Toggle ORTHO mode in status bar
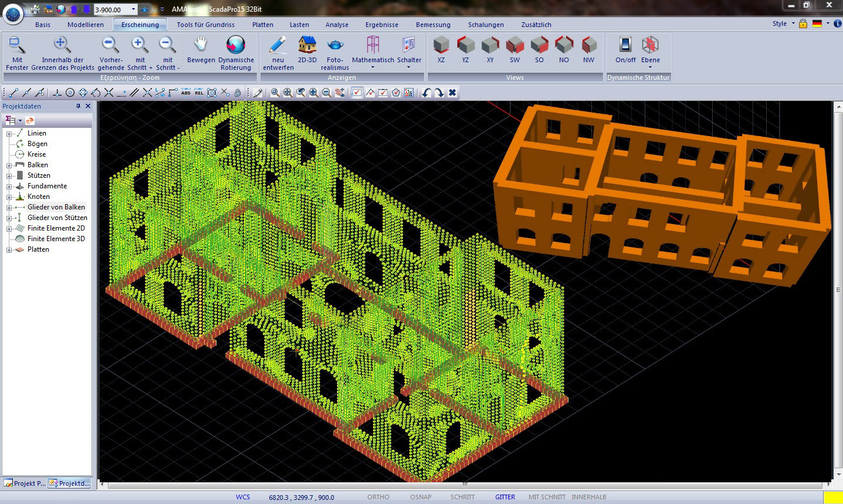The width and height of the screenshot is (843, 504). [378, 497]
